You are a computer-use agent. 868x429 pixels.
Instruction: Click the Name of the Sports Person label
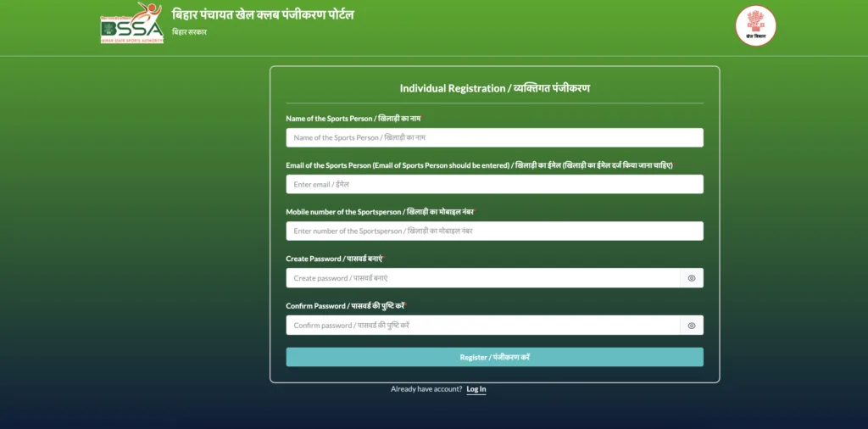pyautogui.click(x=353, y=119)
